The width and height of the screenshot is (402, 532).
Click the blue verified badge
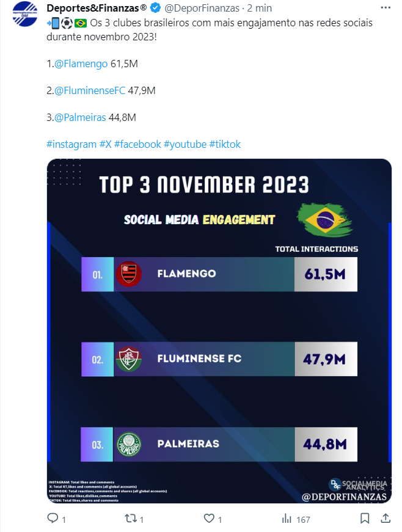[155, 7]
